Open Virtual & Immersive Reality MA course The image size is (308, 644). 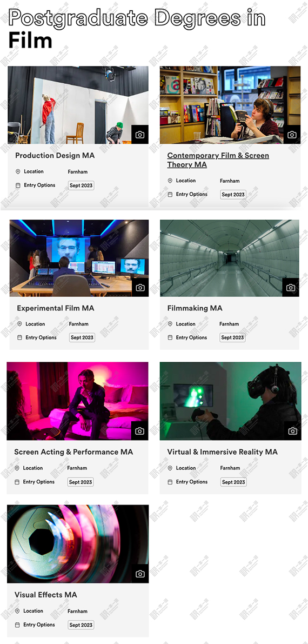coord(222,452)
